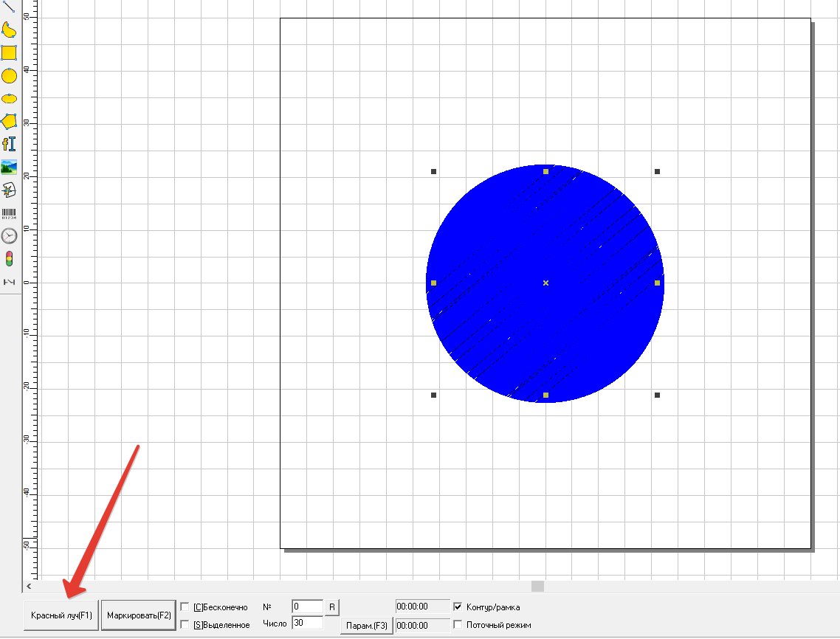Select the Barcode tool

coord(9,213)
